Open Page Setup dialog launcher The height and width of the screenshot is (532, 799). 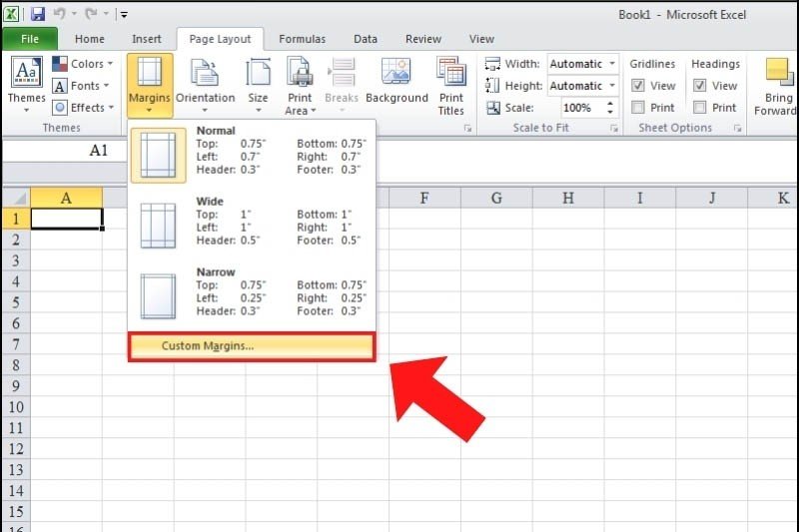467,129
